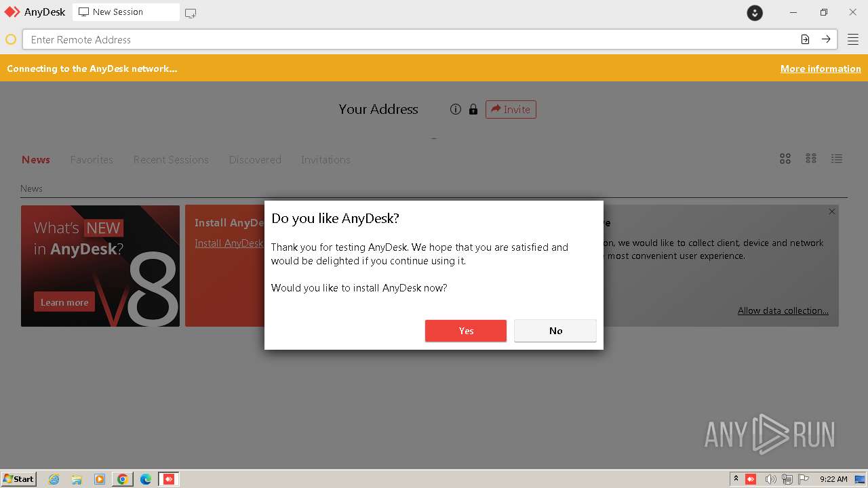Click the clock showing 9:22 AM
Screen dimensions: 868x488
833,479
